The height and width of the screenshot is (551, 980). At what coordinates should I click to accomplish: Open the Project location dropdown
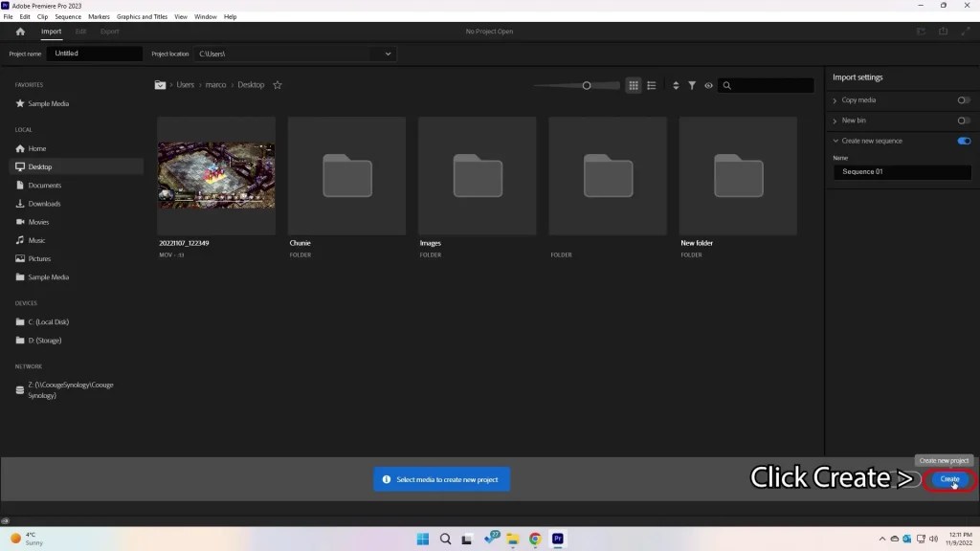[x=387, y=54]
